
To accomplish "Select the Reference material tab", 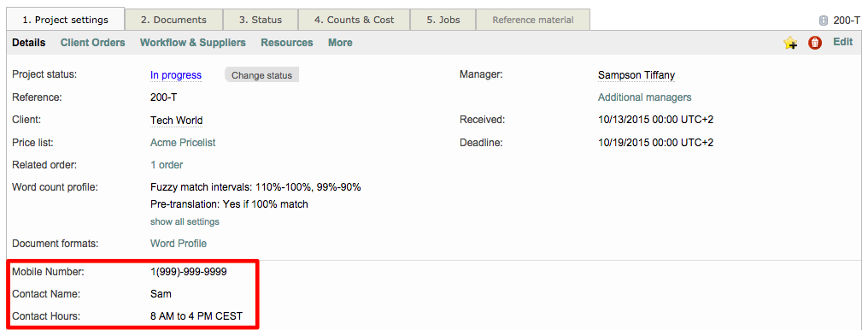I will pyautogui.click(x=533, y=20).
